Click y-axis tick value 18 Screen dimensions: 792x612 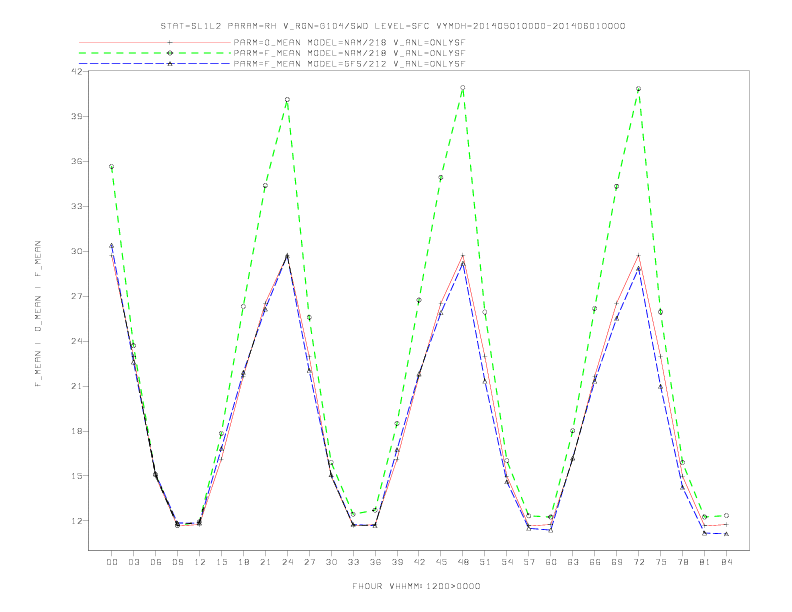pos(77,431)
